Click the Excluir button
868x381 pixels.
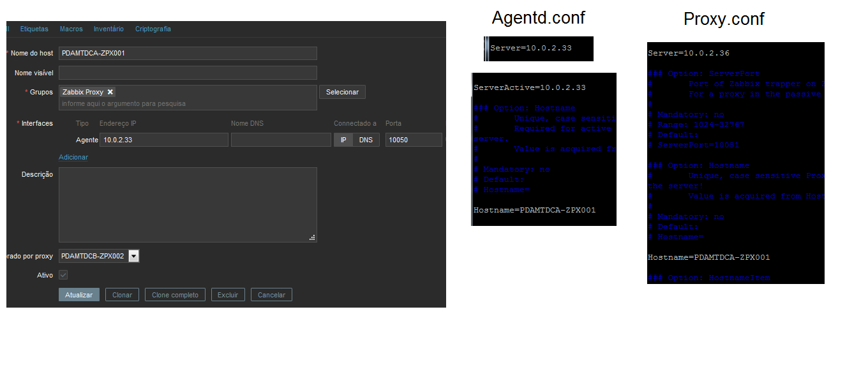[228, 295]
